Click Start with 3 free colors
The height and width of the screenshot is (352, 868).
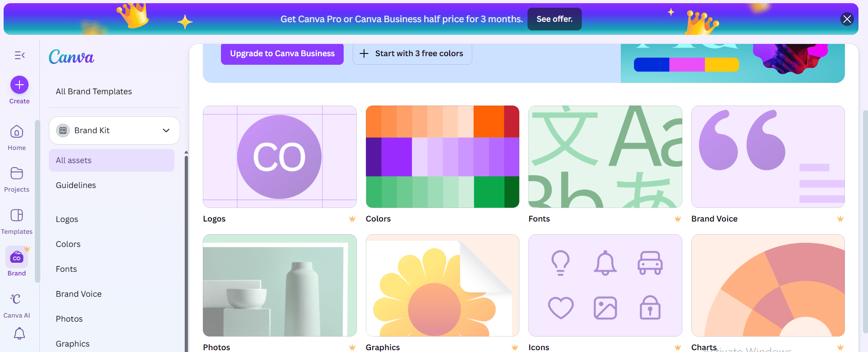point(412,53)
